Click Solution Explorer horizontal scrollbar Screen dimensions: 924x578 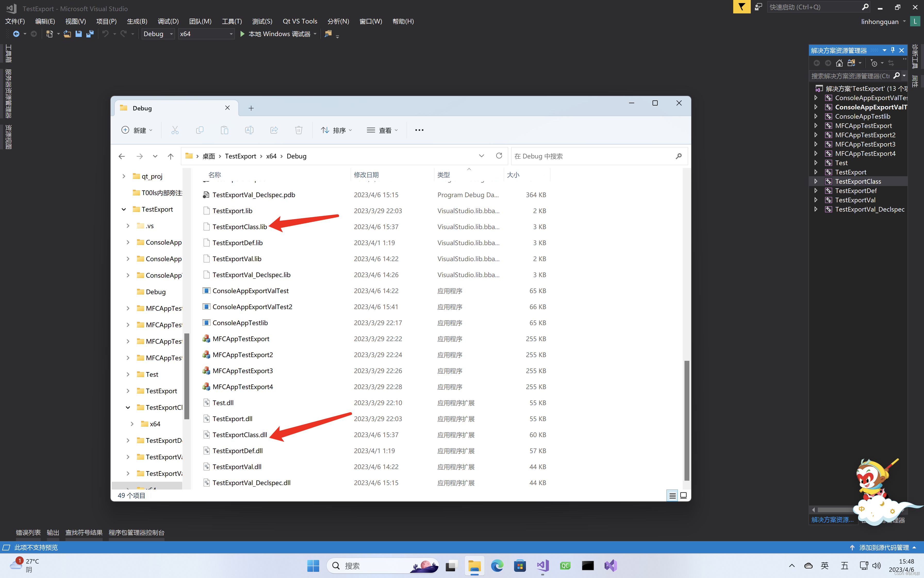(835, 510)
